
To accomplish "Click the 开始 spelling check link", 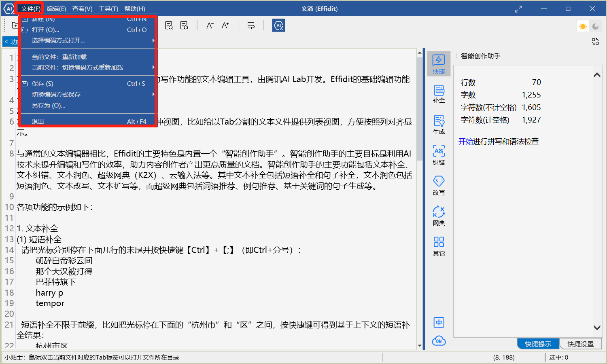I will click(466, 142).
